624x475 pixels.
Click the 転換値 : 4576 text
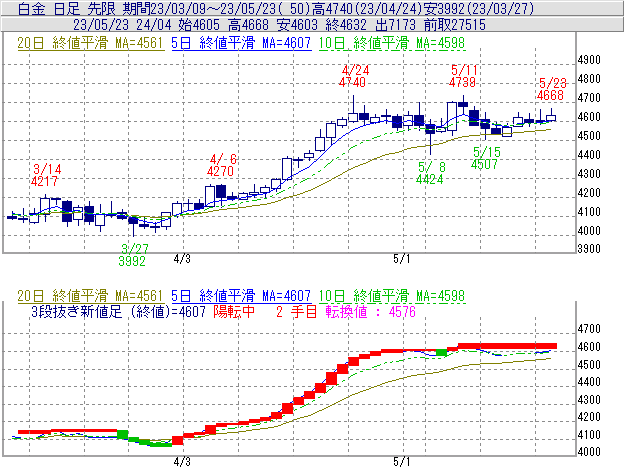371,312
